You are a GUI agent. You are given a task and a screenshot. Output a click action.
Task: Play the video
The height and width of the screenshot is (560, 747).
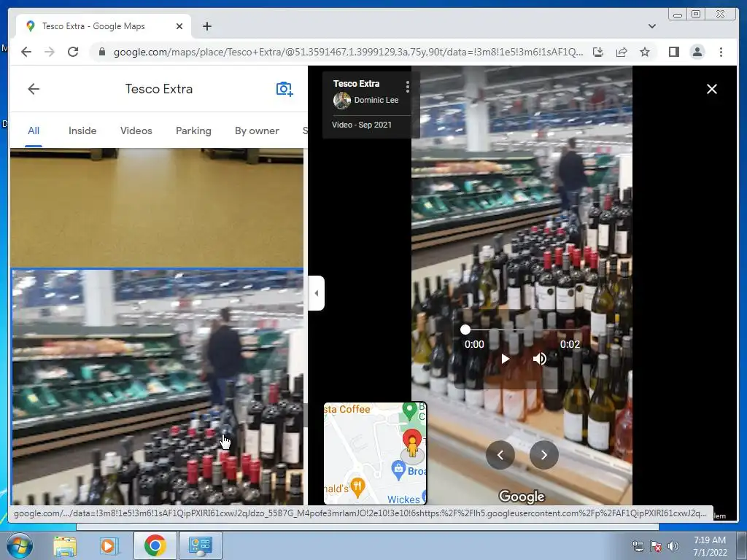[505, 359]
